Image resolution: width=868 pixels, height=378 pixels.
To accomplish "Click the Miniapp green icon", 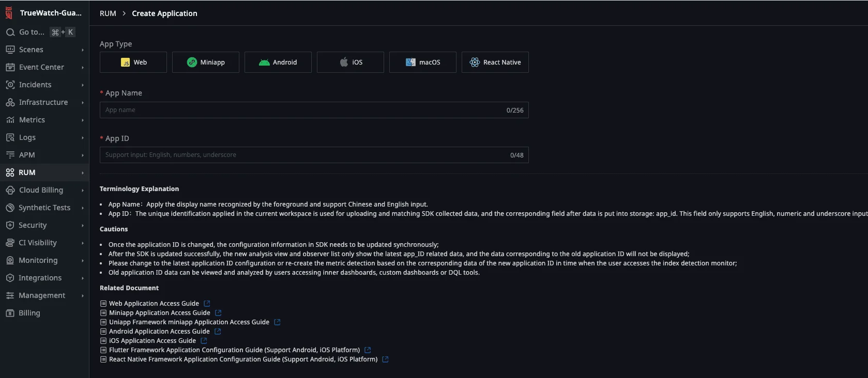I will point(192,62).
